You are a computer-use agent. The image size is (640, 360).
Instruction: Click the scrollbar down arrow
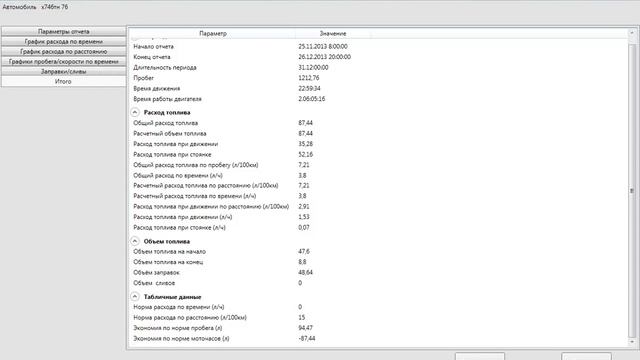pos(632,342)
